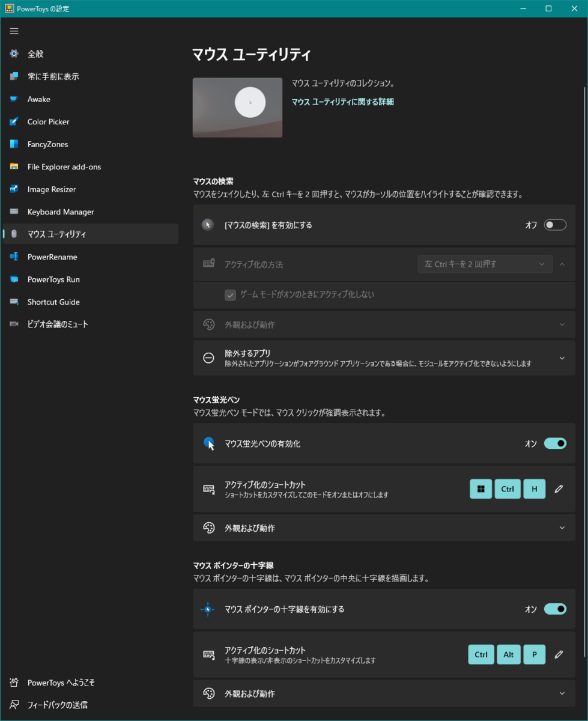The image size is (588, 721).
Task: Click the マウス ユーティリティ preview thumbnail
Action: coord(237,108)
